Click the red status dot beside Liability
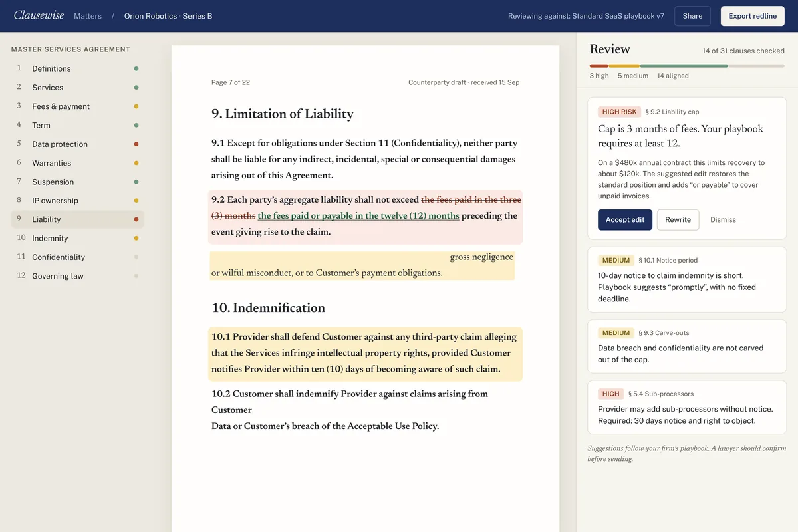The image size is (798, 532). tap(136, 219)
